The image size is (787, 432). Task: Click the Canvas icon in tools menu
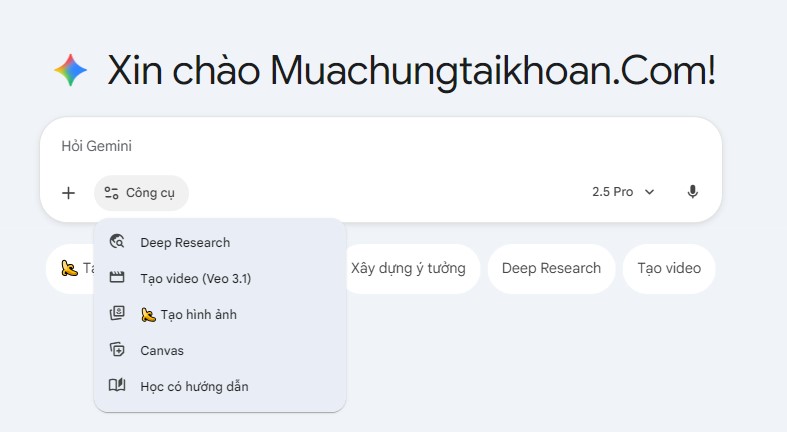pyautogui.click(x=117, y=350)
